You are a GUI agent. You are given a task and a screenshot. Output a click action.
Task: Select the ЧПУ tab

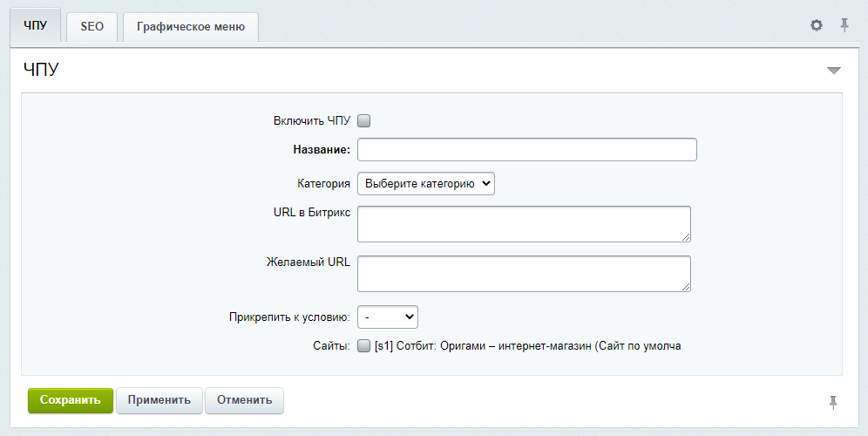click(36, 25)
